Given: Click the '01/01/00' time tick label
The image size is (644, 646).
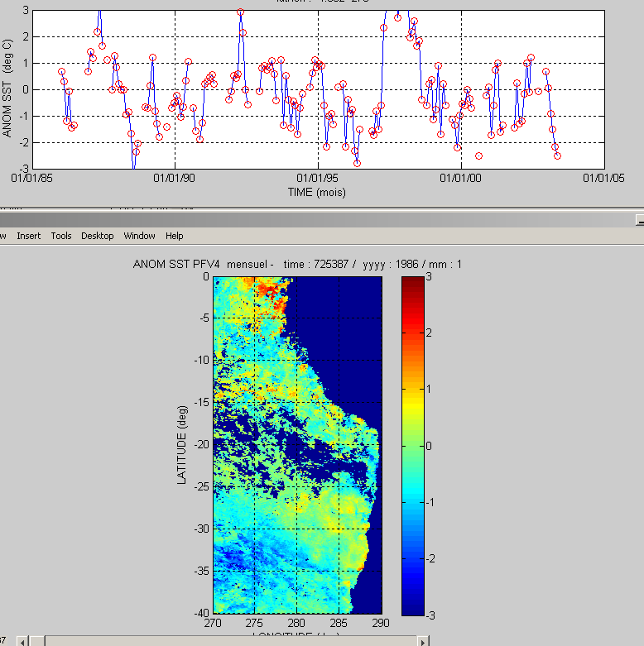Looking at the screenshot, I should pyautogui.click(x=460, y=178).
